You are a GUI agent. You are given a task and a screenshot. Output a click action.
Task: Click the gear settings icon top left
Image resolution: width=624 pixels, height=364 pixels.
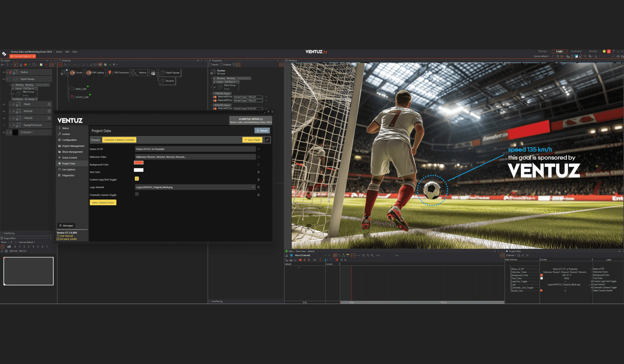click(x=4, y=54)
